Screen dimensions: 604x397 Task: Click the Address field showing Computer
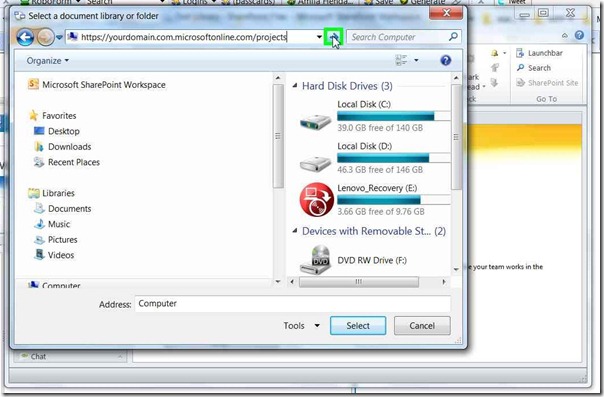[x=292, y=303]
